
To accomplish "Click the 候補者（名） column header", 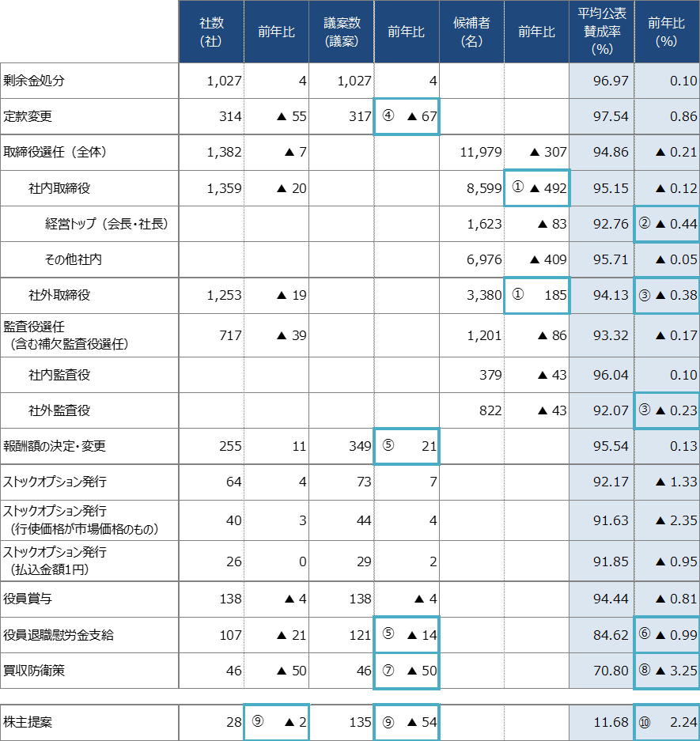I will (471, 32).
